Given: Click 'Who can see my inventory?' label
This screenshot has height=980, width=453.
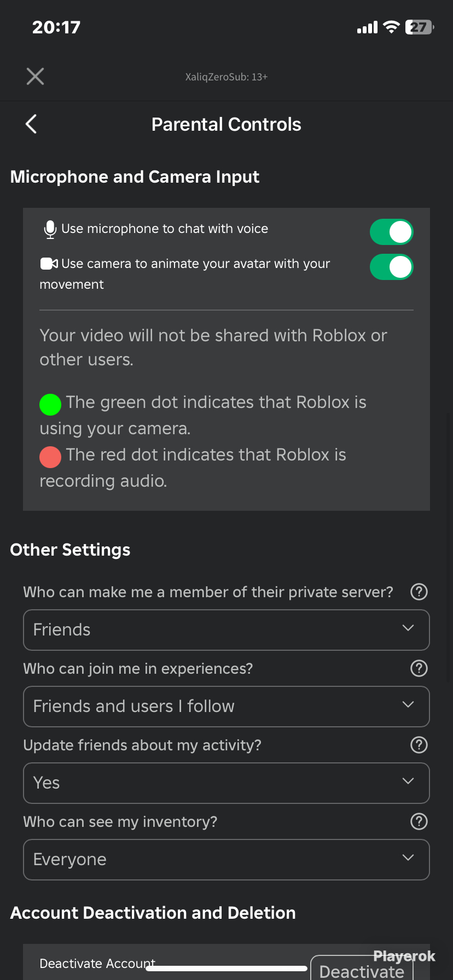Looking at the screenshot, I should (x=120, y=821).
